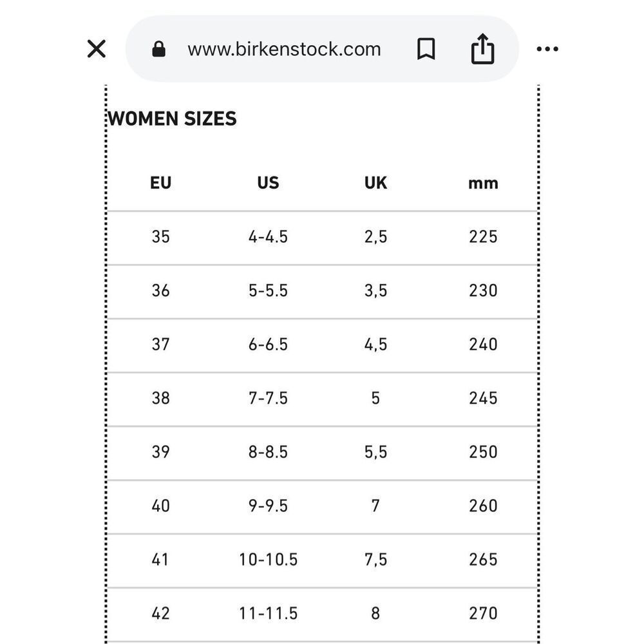Open the share sheet icon

pyautogui.click(x=482, y=49)
